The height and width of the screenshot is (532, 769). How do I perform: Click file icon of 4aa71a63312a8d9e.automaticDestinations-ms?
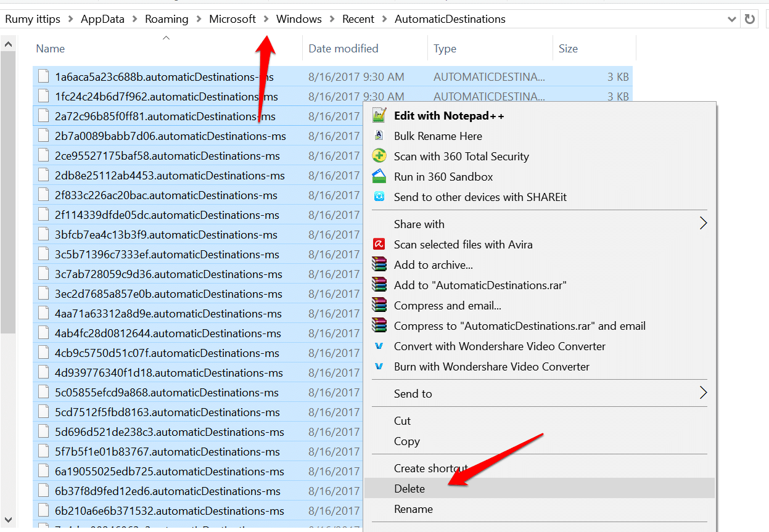click(43, 313)
